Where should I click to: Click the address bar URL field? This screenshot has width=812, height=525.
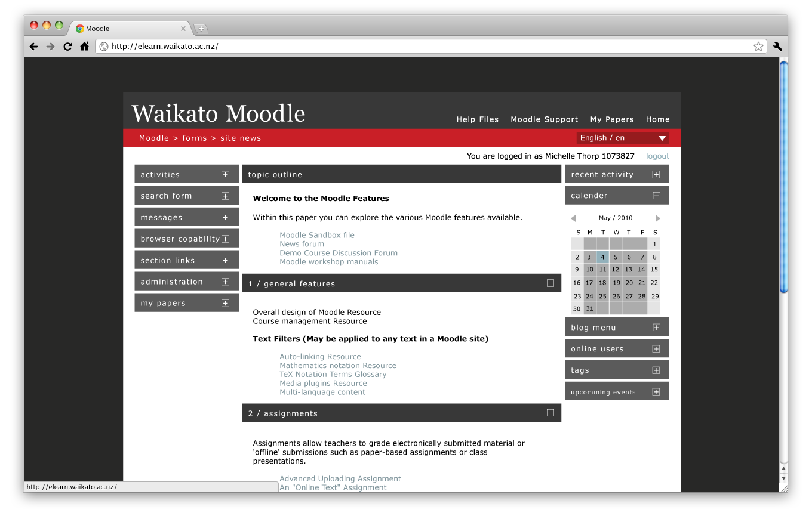pyautogui.click(x=430, y=47)
